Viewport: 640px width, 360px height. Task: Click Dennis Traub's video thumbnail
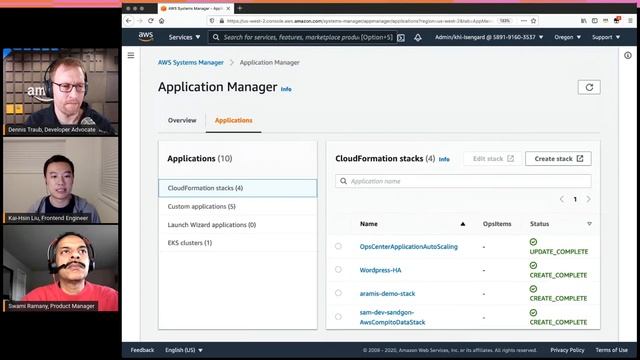click(x=60, y=91)
